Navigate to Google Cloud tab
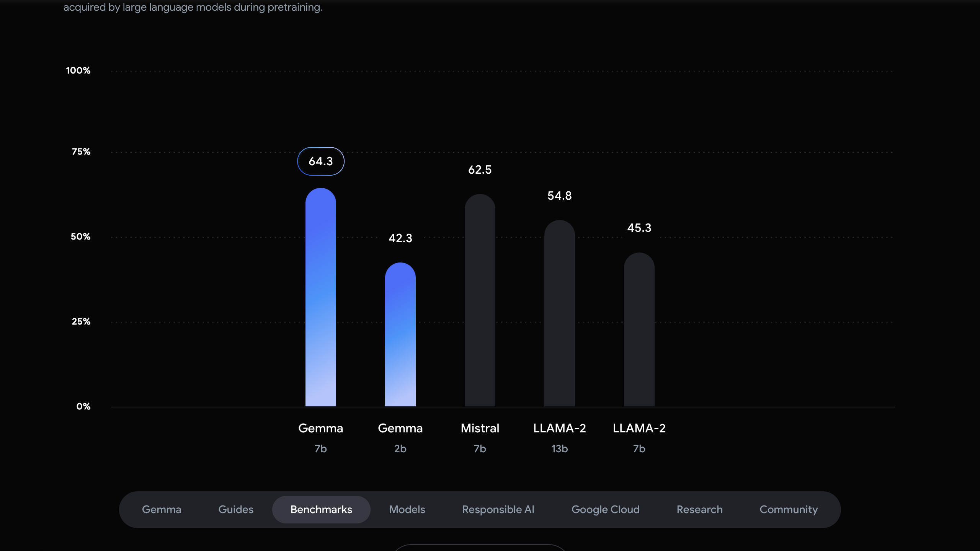Viewport: 980px width, 551px height. click(605, 509)
